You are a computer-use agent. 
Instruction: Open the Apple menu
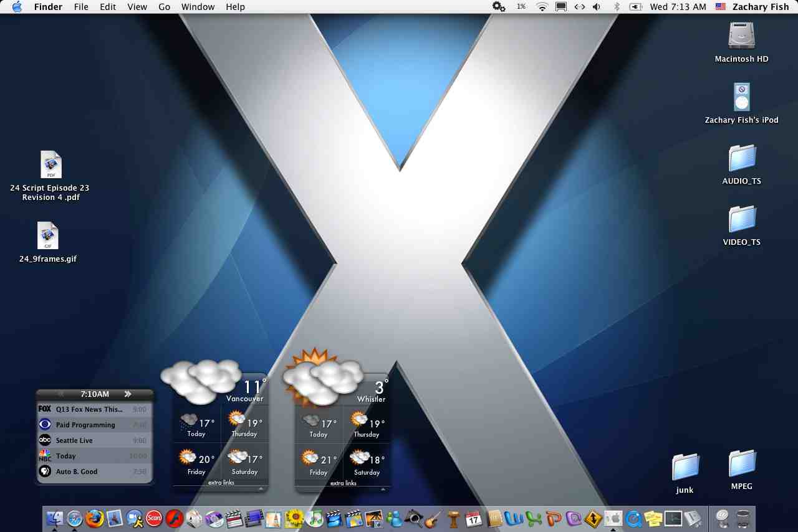(17, 7)
